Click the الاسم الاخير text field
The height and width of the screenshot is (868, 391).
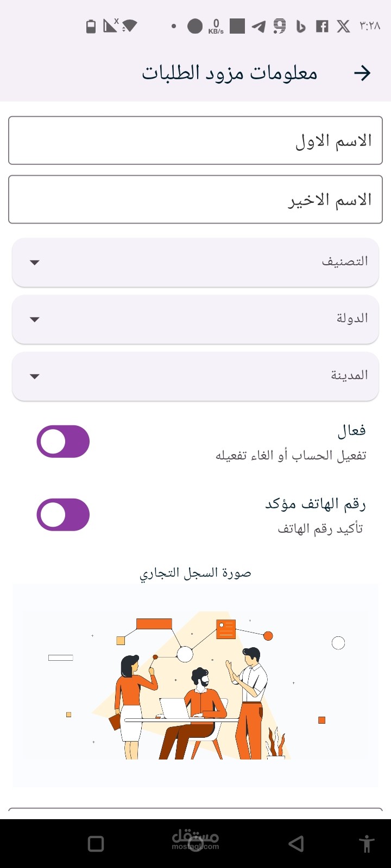[195, 200]
